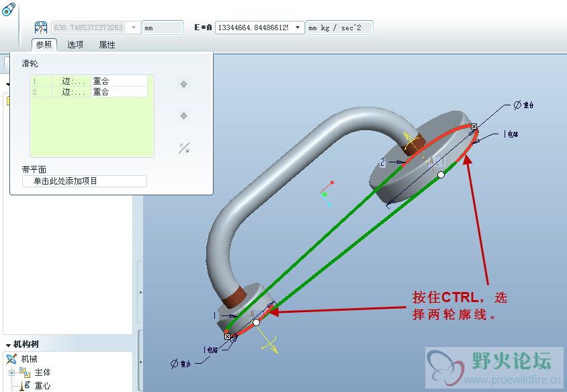This screenshot has height=392, width=567.
Task: Click the X box marker on upper pulley
Action: pos(474,126)
